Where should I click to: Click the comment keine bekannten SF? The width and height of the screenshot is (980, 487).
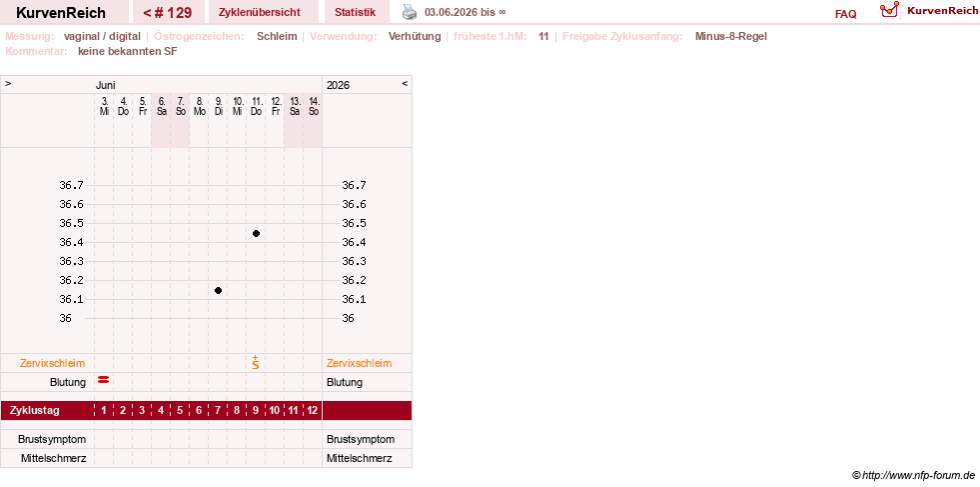coord(128,51)
